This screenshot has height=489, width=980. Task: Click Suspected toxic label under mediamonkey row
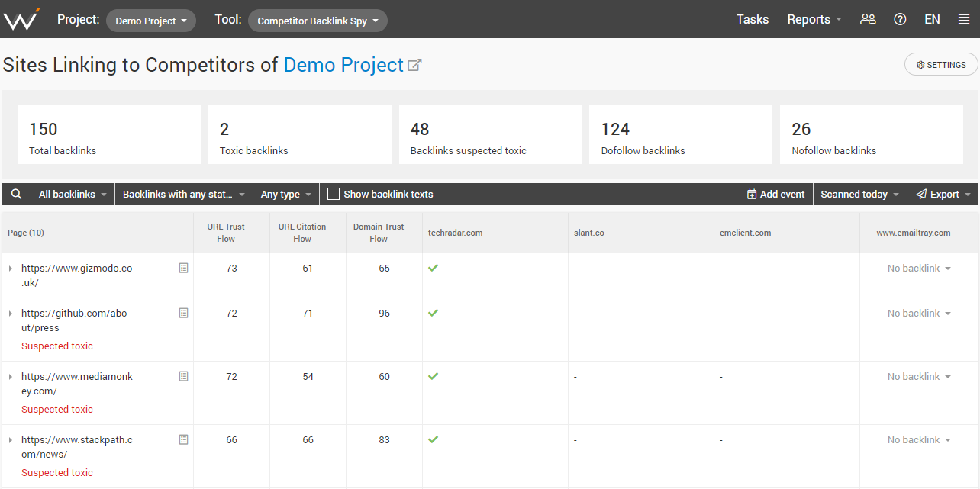coord(57,410)
